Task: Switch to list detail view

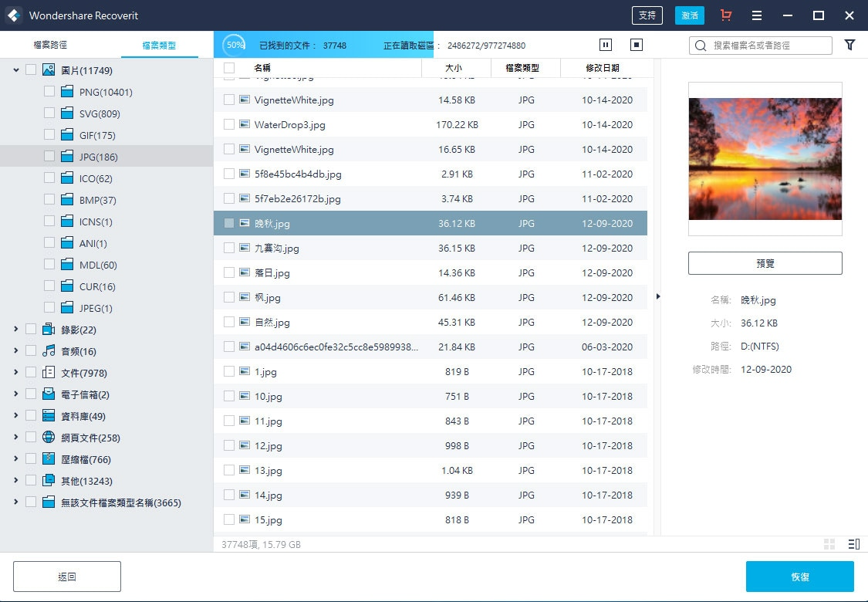Action: 854,544
